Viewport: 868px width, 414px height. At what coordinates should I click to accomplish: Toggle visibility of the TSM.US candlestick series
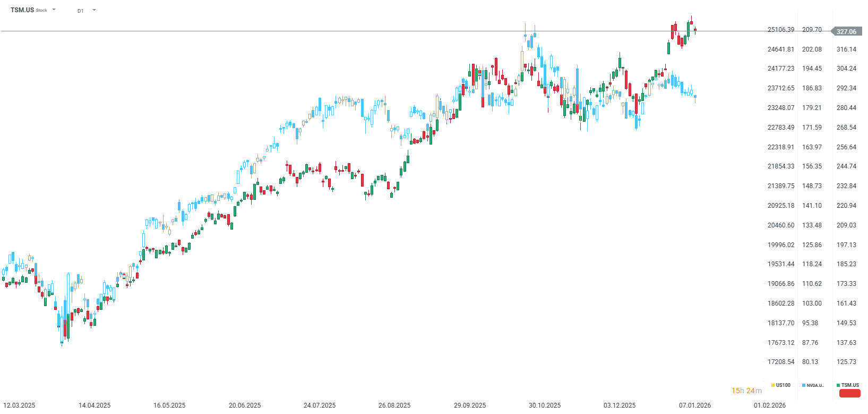(x=849, y=385)
